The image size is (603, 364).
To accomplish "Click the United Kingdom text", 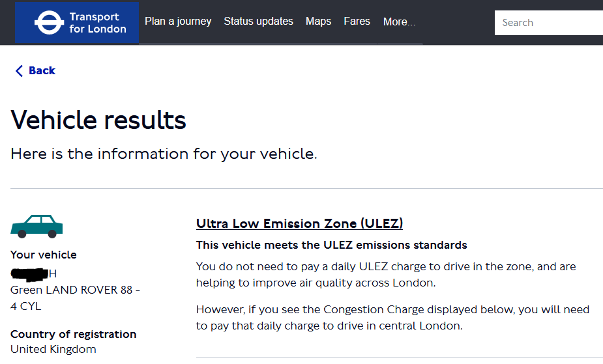I will point(53,350).
